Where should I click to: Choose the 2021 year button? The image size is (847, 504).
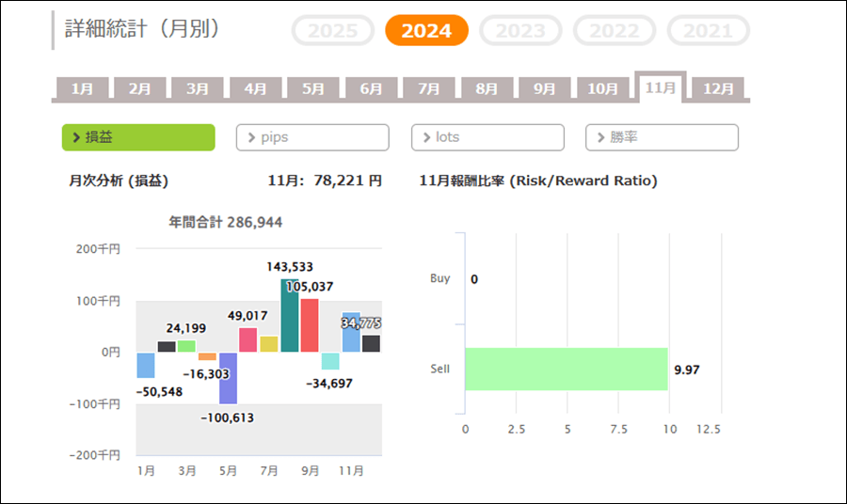point(708,30)
